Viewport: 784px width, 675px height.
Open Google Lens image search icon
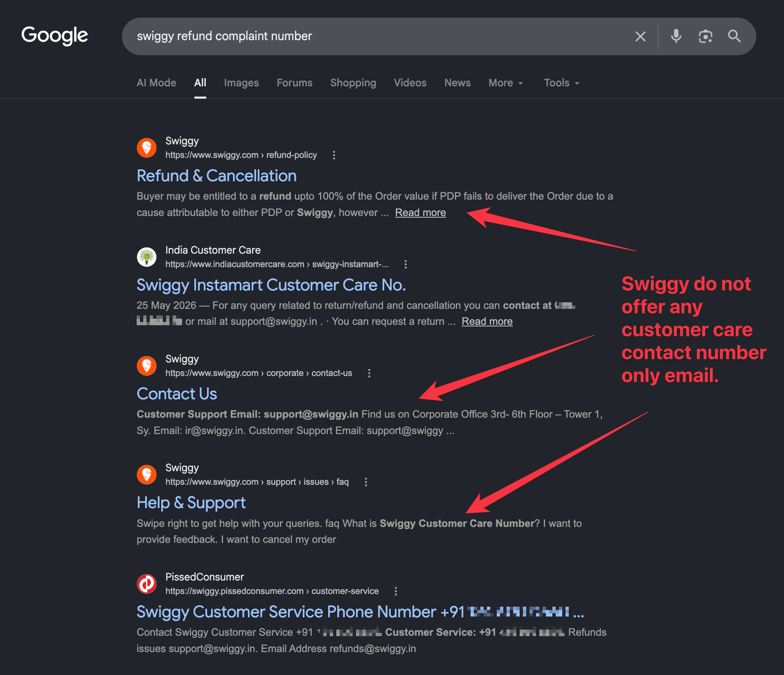point(705,36)
